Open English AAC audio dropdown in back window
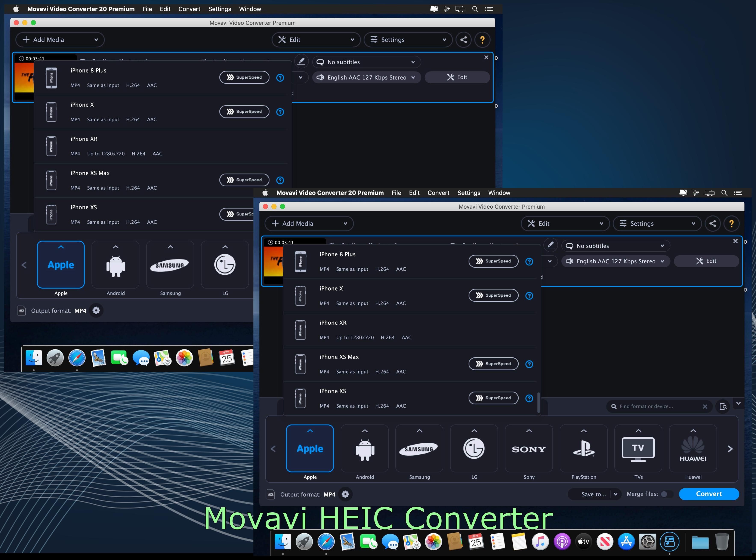 point(366,77)
